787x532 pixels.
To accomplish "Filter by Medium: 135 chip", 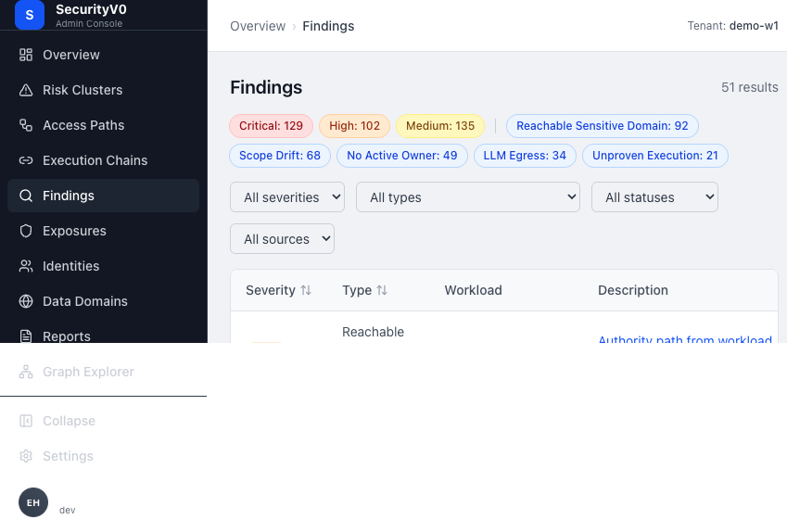I will pyautogui.click(x=440, y=126).
